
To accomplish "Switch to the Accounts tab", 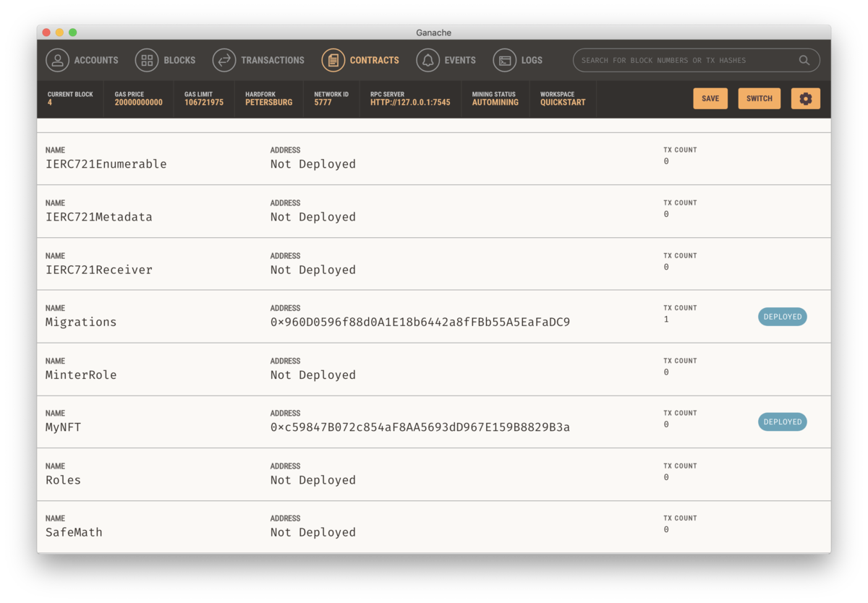I will [96, 60].
